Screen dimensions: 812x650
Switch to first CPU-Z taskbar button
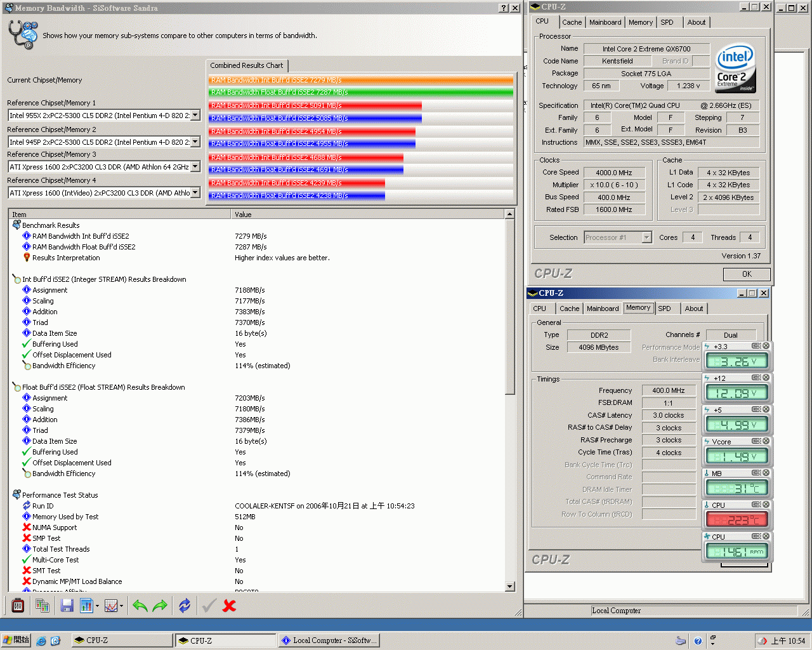(x=121, y=640)
